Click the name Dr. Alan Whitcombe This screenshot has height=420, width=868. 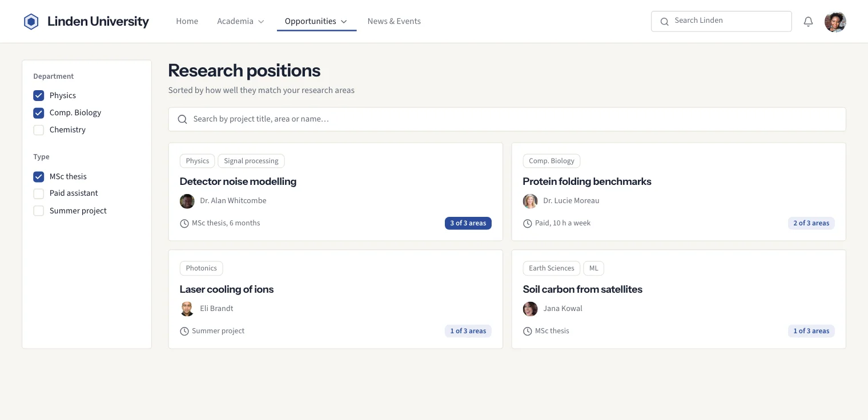(x=233, y=201)
